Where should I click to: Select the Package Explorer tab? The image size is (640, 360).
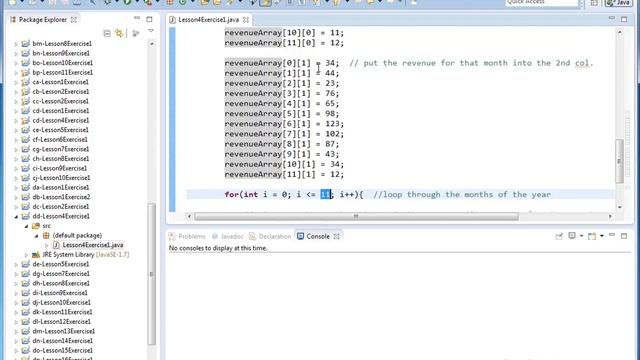click(42, 20)
